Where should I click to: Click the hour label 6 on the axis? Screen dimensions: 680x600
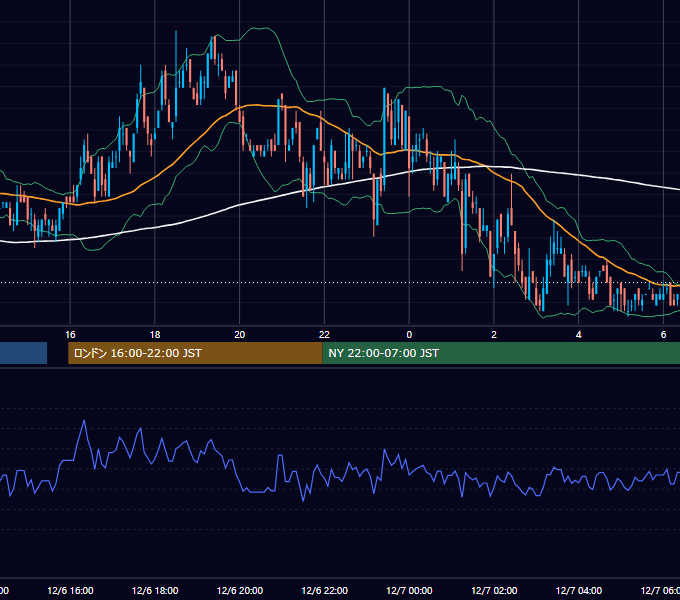click(663, 334)
